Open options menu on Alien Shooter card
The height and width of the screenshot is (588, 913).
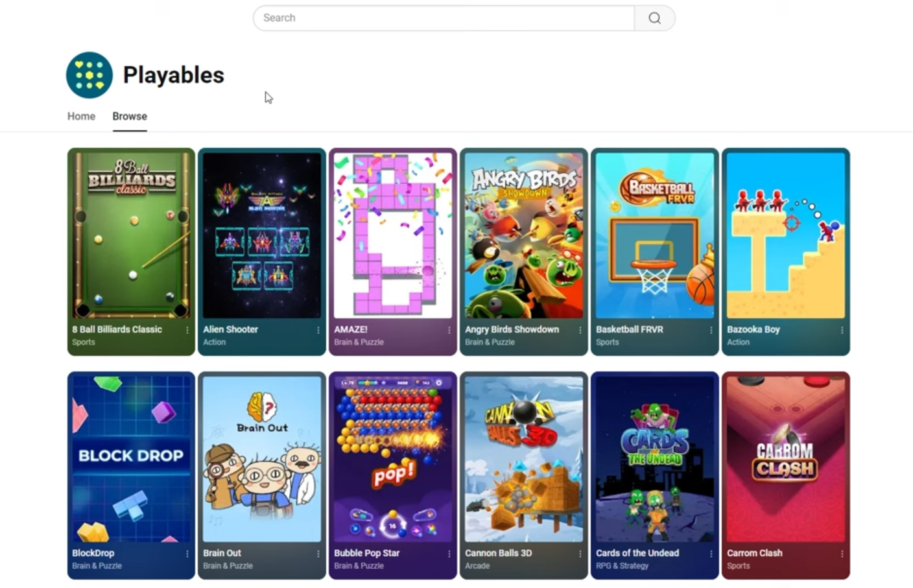pos(317,330)
